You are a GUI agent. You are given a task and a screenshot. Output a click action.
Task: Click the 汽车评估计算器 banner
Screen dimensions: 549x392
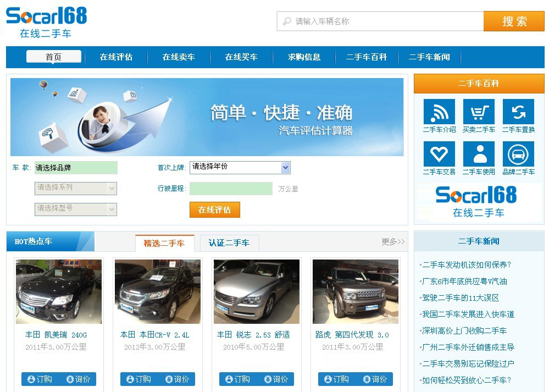pos(207,117)
